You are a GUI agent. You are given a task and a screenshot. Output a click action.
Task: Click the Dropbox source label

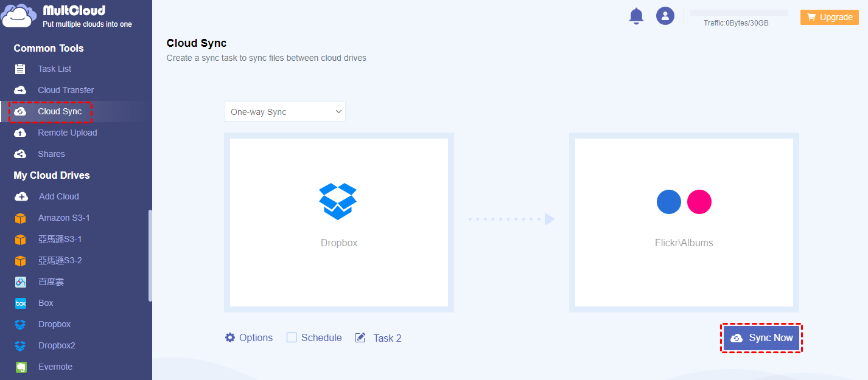pyautogui.click(x=339, y=243)
